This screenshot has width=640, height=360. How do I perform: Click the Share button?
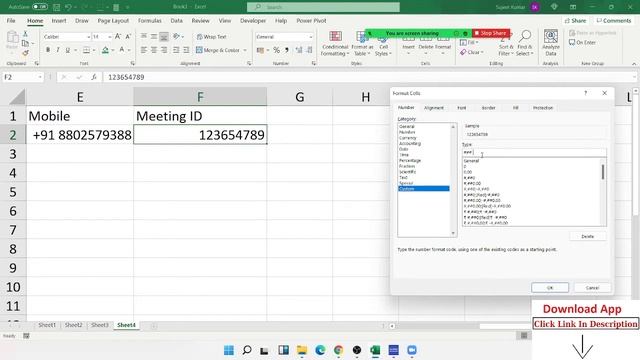pos(575,21)
